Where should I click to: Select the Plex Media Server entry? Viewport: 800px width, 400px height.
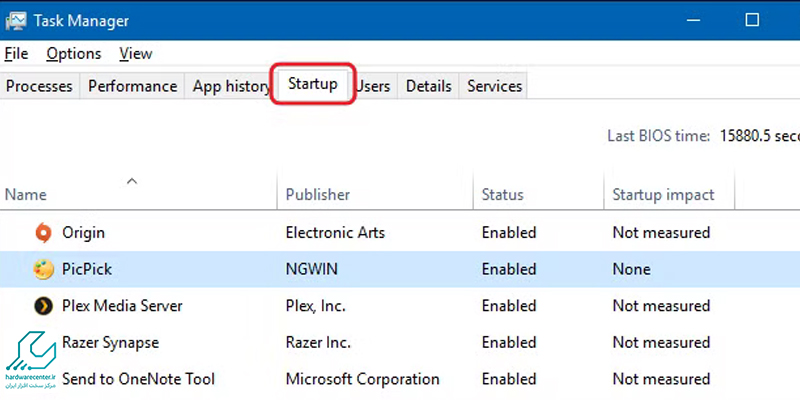pyautogui.click(x=122, y=306)
